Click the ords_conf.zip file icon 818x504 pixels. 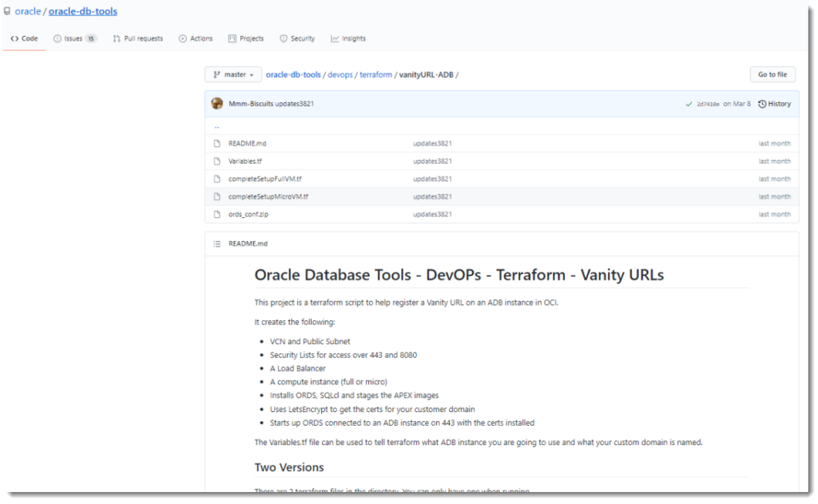tap(216, 214)
